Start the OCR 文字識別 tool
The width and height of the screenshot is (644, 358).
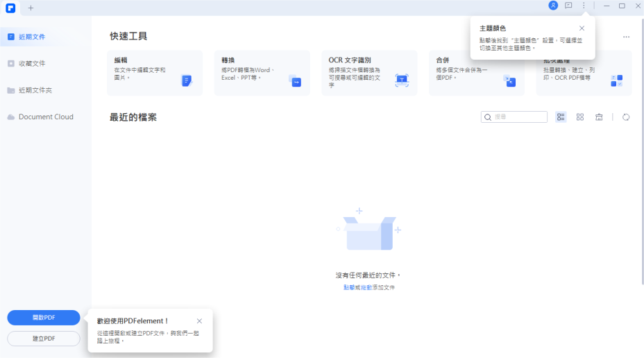(x=369, y=73)
